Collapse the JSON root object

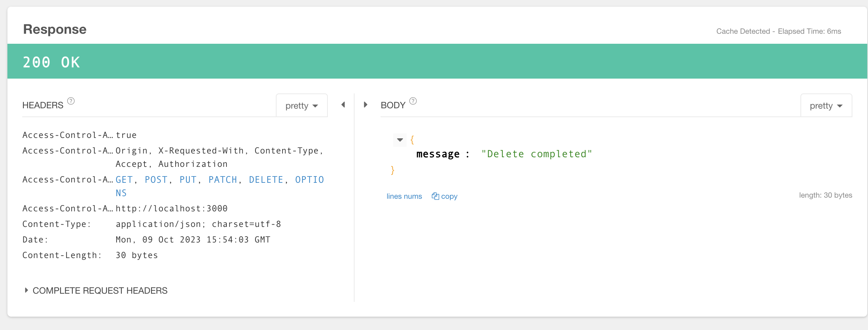(400, 140)
